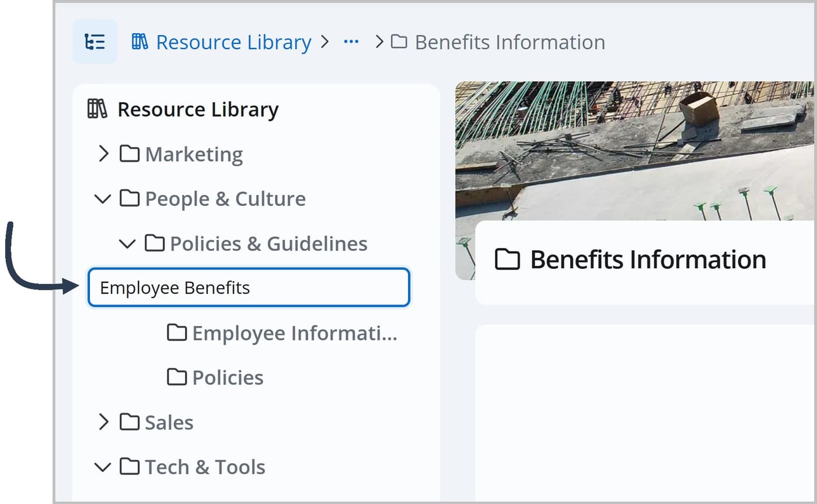Select Policies & Guidelines folder
Screen dimensions: 817x504
coord(268,243)
